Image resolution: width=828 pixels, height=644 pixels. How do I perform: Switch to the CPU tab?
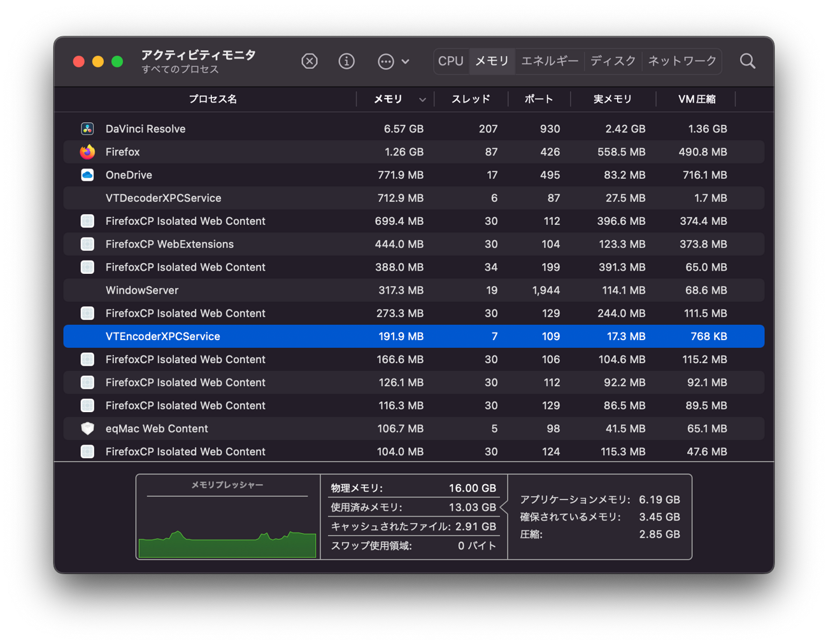coord(451,61)
